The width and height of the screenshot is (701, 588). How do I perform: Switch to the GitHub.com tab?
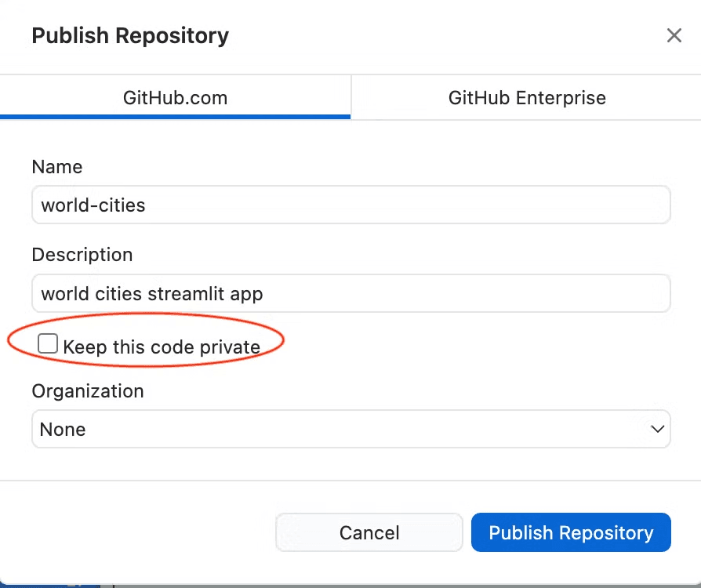point(176,97)
